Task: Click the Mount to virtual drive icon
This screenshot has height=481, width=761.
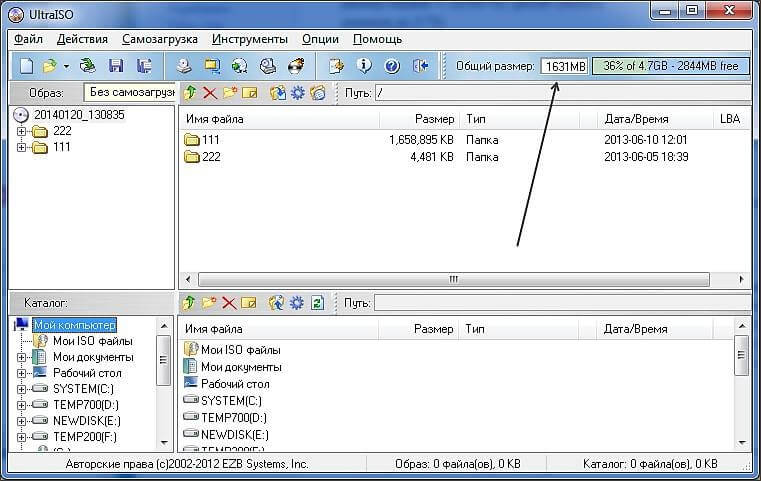Action: tap(268, 66)
